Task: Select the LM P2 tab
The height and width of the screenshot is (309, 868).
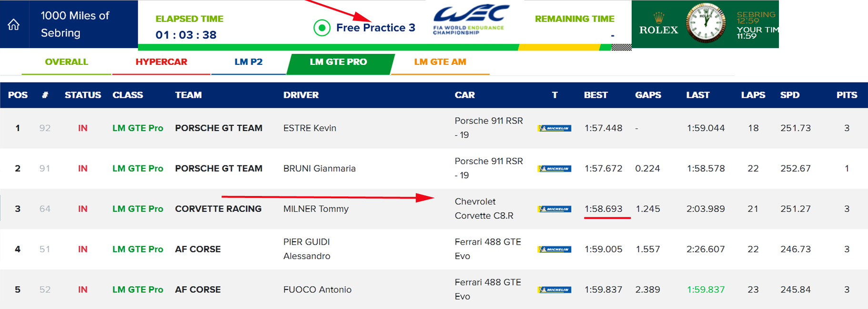Action: coord(248,62)
